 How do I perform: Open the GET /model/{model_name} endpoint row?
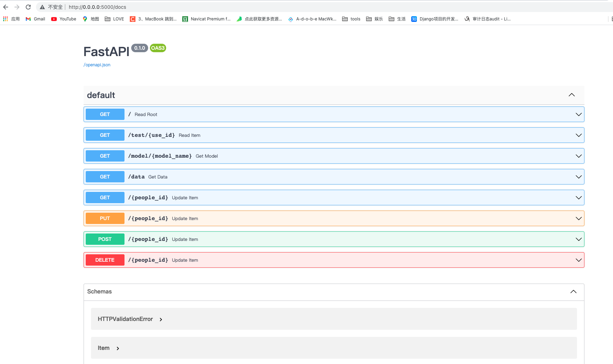(317, 156)
